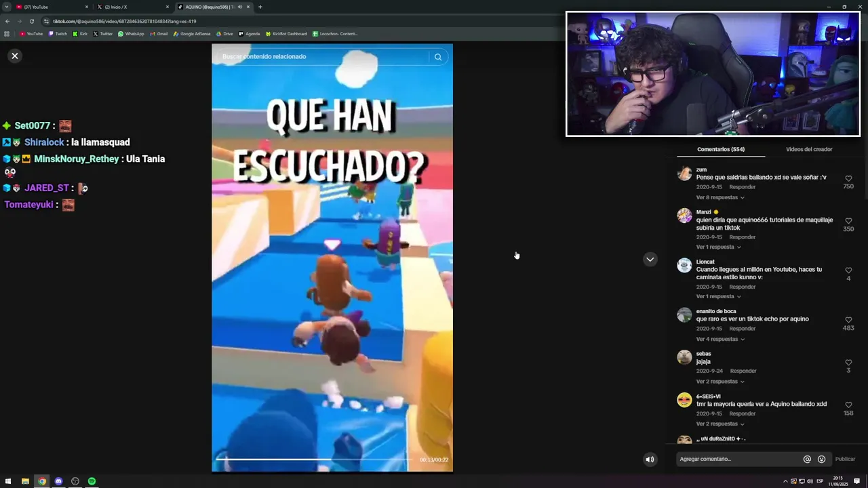
Task: Open the Kick bookmark
Action: (x=80, y=34)
